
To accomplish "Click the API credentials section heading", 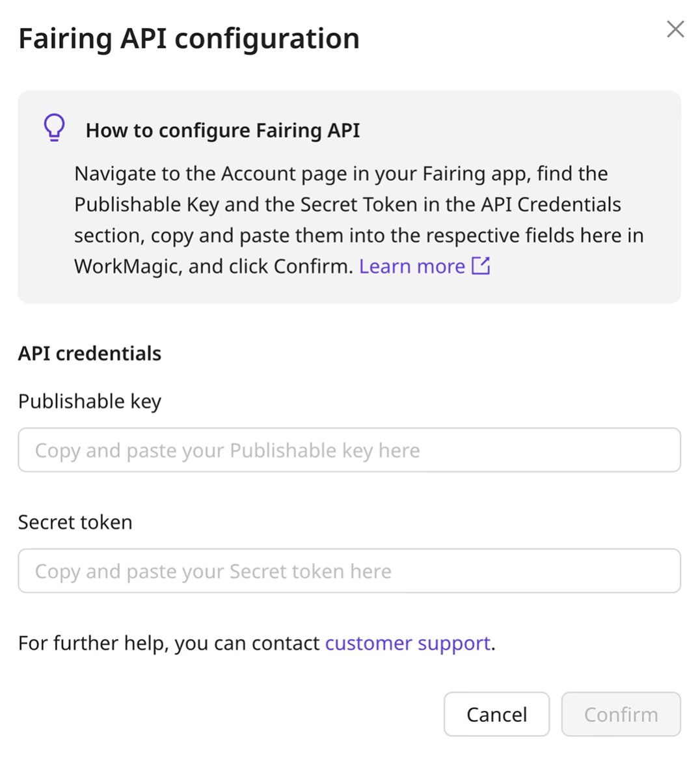I will tap(90, 353).
